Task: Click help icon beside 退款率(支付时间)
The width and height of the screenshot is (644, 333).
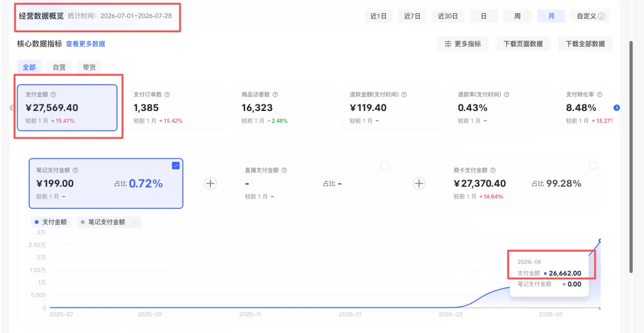Action: point(506,94)
